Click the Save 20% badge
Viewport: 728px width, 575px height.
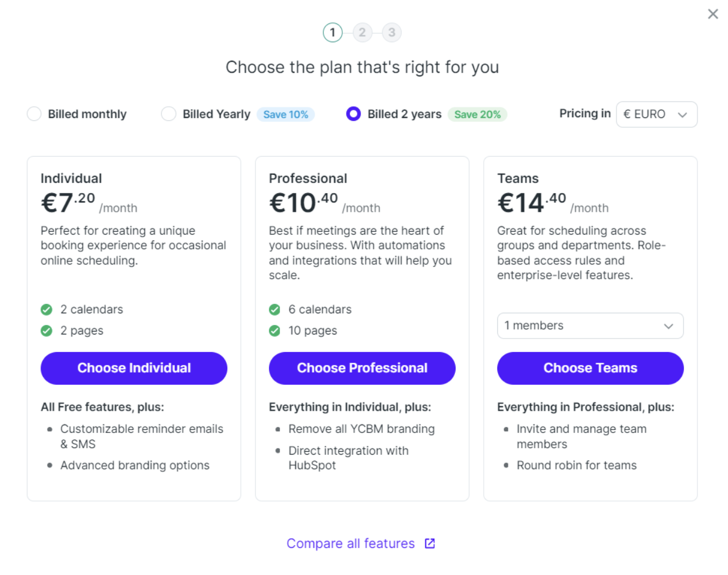coord(477,114)
